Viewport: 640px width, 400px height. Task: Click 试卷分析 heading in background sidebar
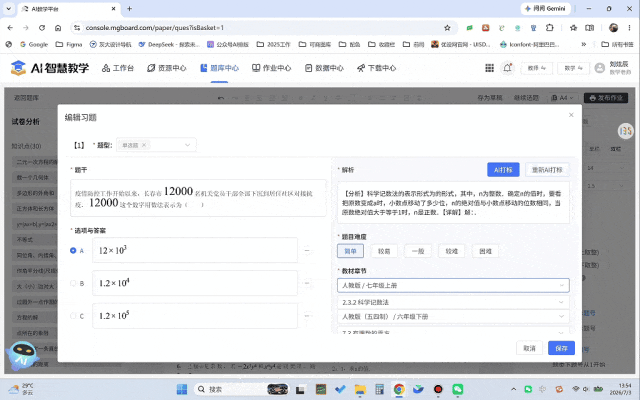(x=26, y=122)
